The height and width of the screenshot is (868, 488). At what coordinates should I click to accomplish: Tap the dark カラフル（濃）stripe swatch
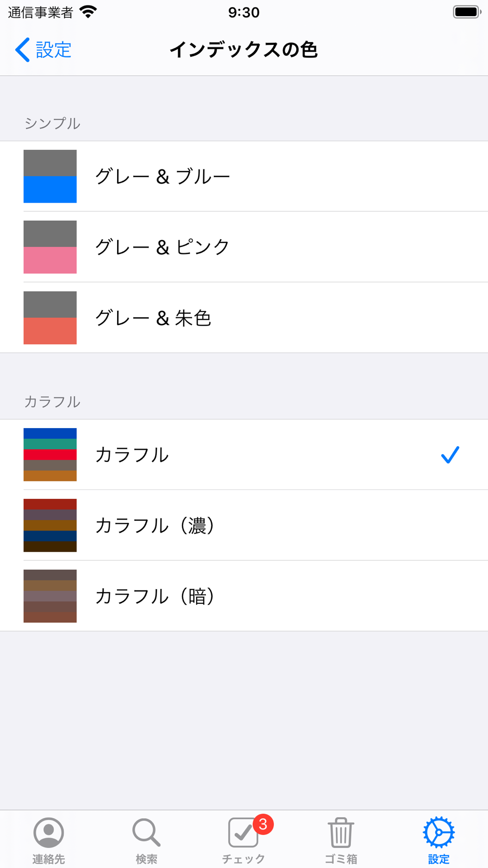point(50,525)
